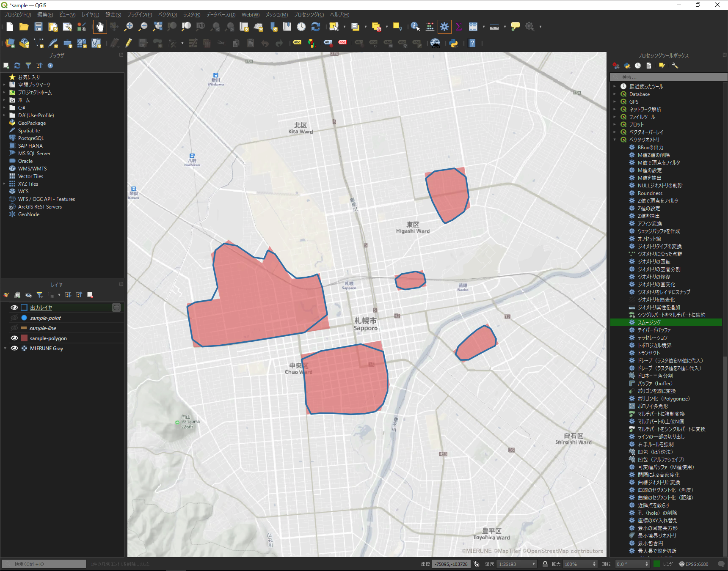Viewport: 728px width, 571px height.
Task: Expand the GPS tool group
Action: coord(615,102)
